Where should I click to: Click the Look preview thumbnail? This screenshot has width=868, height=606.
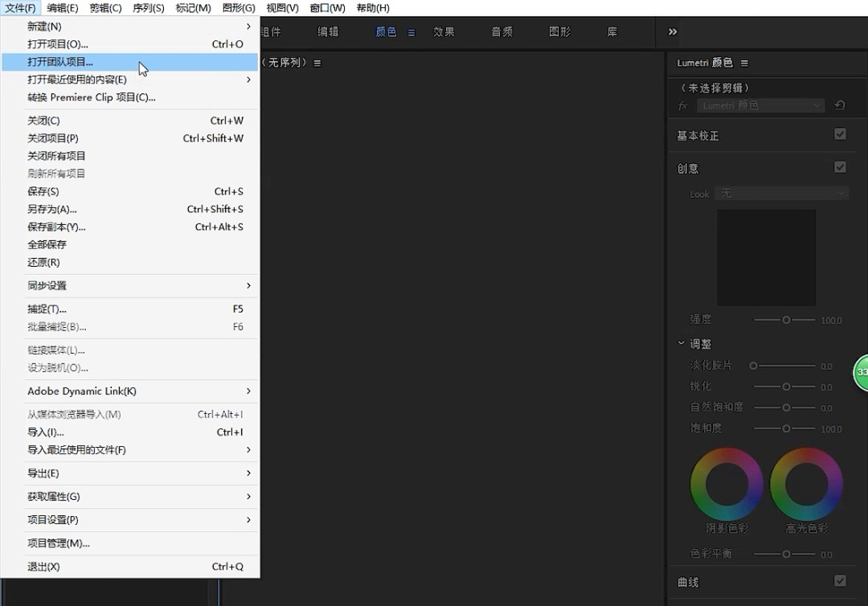click(766, 257)
